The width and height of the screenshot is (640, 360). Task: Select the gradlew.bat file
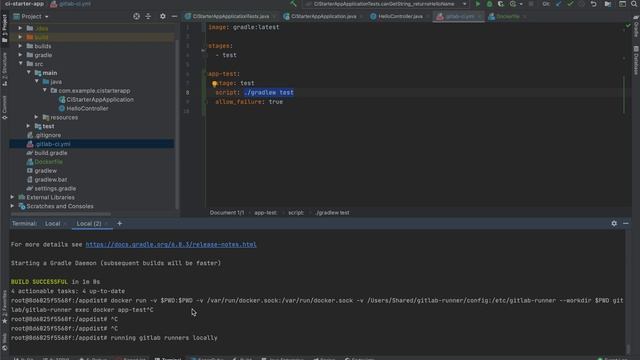(51, 180)
